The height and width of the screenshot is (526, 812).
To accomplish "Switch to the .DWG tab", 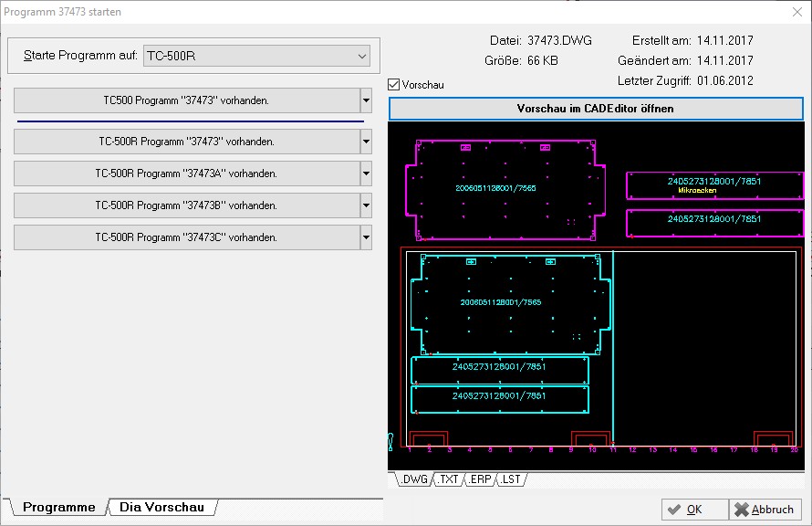I will click(414, 479).
